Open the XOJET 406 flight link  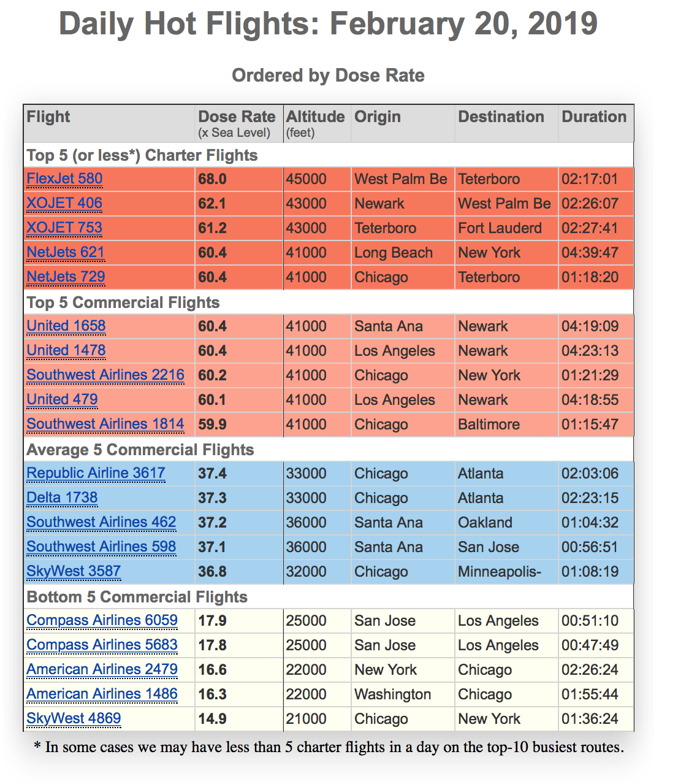[64, 204]
